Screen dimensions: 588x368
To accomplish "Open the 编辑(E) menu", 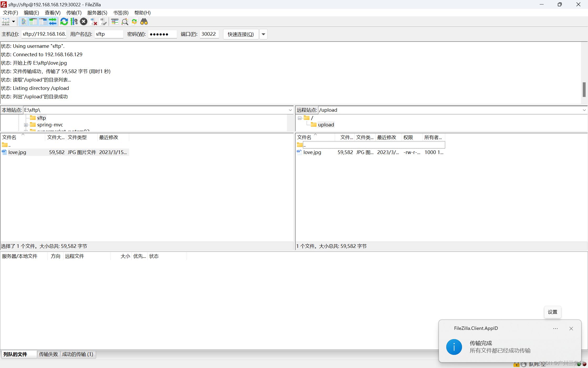I will 31,13.
